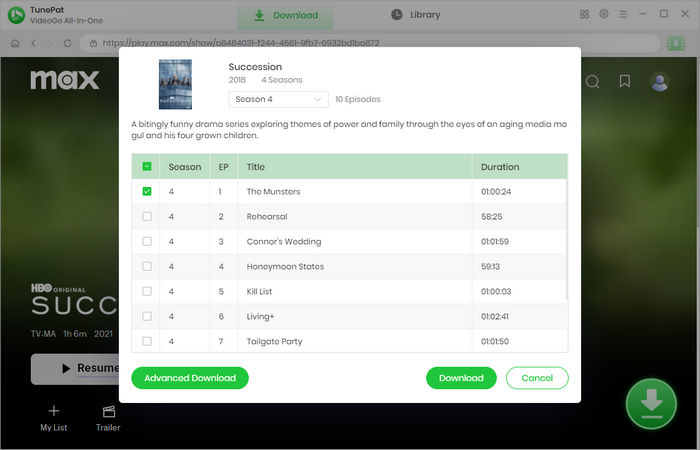This screenshot has height=450, width=700.
Task: Click the Max bookmark icon
Action: 624,82
